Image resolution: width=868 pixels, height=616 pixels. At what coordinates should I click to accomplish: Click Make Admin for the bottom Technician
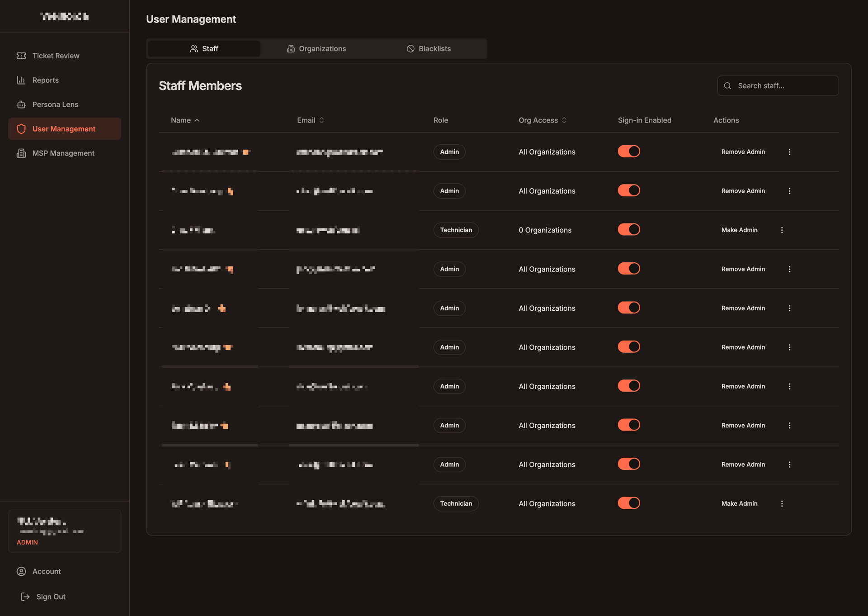point(739,503)
